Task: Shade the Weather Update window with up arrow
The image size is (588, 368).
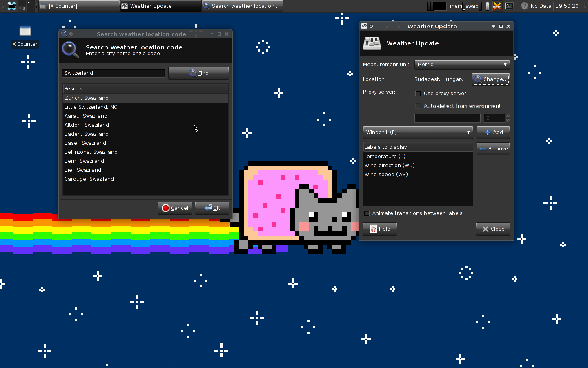Action: pyautogui.click(x=494, y=26)
